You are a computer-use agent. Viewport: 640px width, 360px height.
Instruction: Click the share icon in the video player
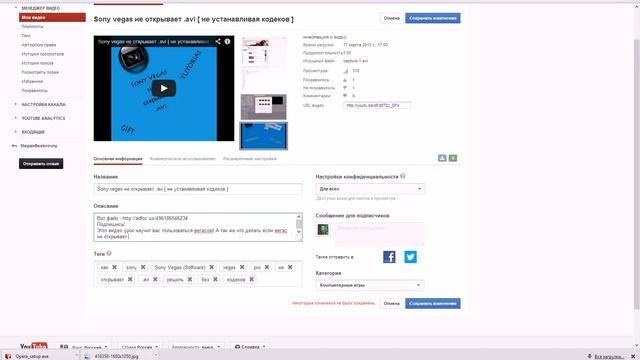[218, 41]
